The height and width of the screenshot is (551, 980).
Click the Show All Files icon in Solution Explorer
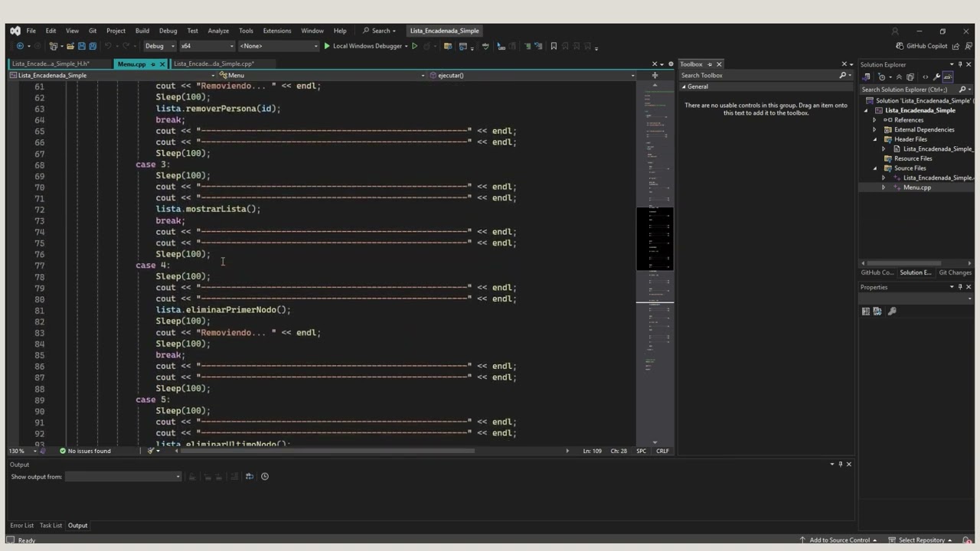pos(910,77)
